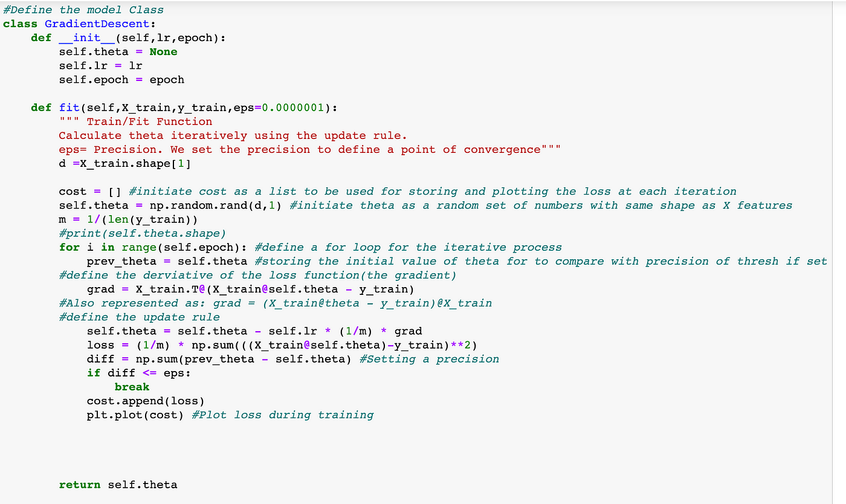846x504 pixels.
Task: Click the '#initiate cost as a list' comment
Action: click(x=433, y=191)
